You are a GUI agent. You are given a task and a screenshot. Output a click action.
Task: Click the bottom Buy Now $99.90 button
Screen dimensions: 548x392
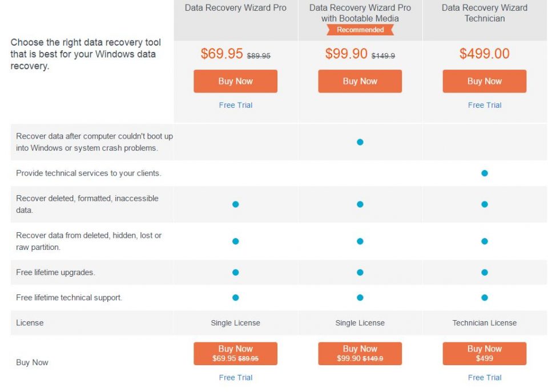coord(360,353)
